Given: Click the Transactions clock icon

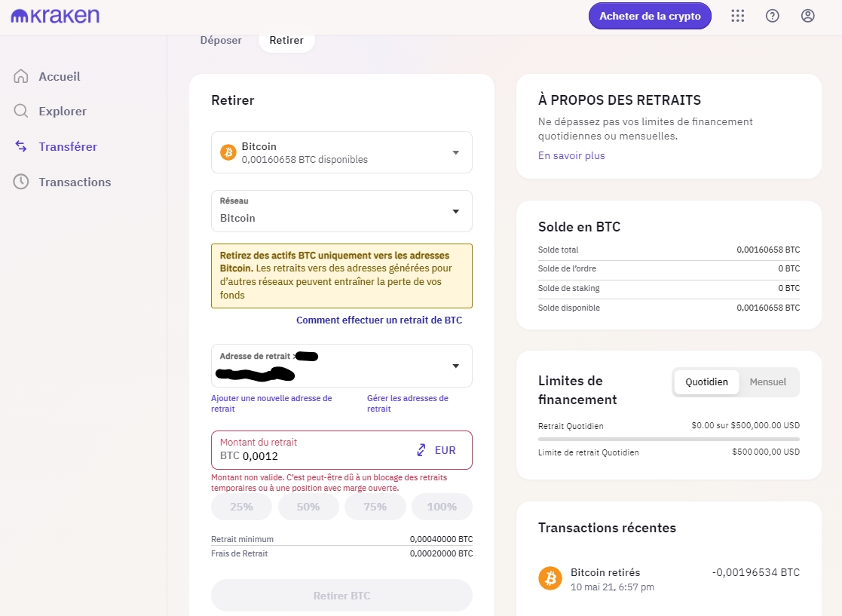Looking at the screenshot, I should click(x=21, y=182).
